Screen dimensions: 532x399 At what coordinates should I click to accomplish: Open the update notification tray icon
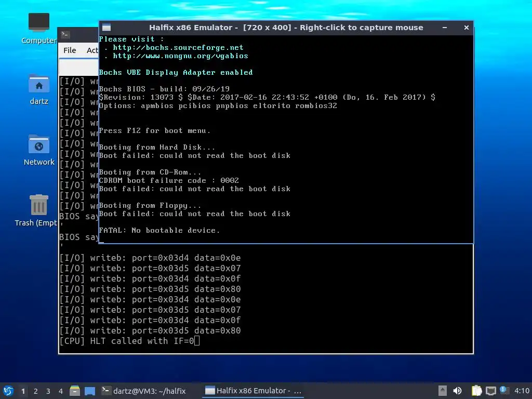pos(504,390)
